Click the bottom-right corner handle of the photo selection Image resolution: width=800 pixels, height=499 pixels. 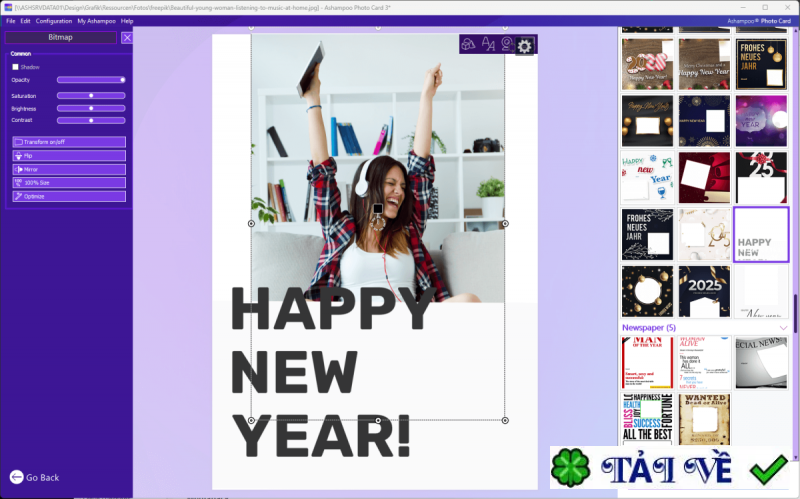click(x=505, y=420)
